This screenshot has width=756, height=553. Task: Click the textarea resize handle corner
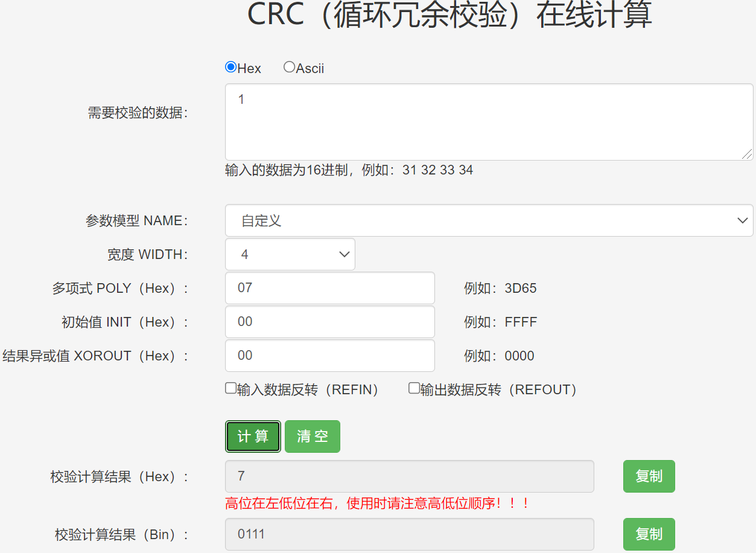(747, 154)
